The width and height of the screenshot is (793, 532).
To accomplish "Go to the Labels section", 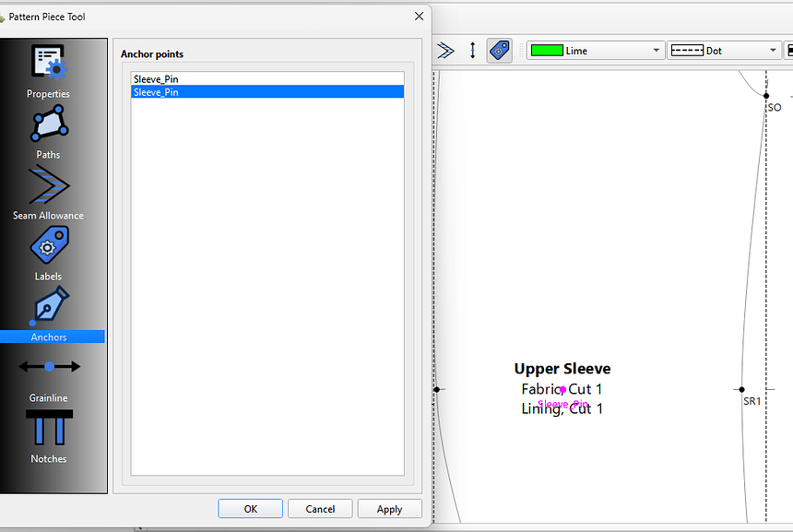I will coord(48,253).
